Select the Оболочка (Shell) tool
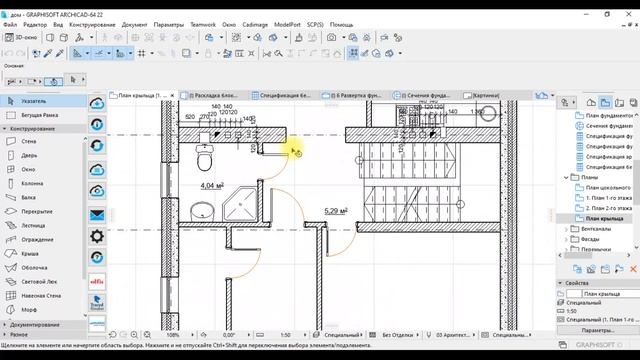The width and height of the screenshot is (640, 360). point(43,268)
